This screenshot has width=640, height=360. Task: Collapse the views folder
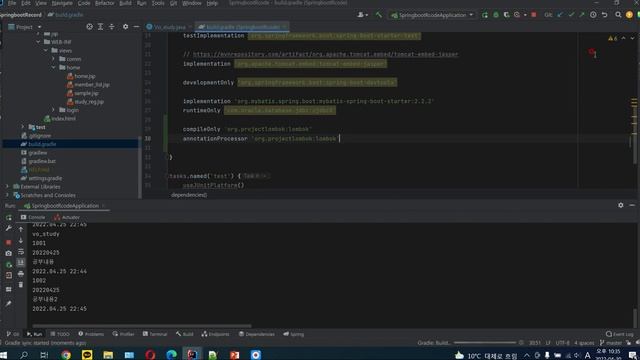(x=46, y=50)
